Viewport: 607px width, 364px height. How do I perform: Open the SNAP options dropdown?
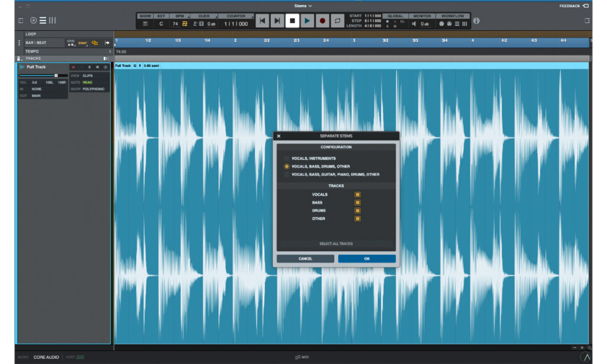point(83,43)
